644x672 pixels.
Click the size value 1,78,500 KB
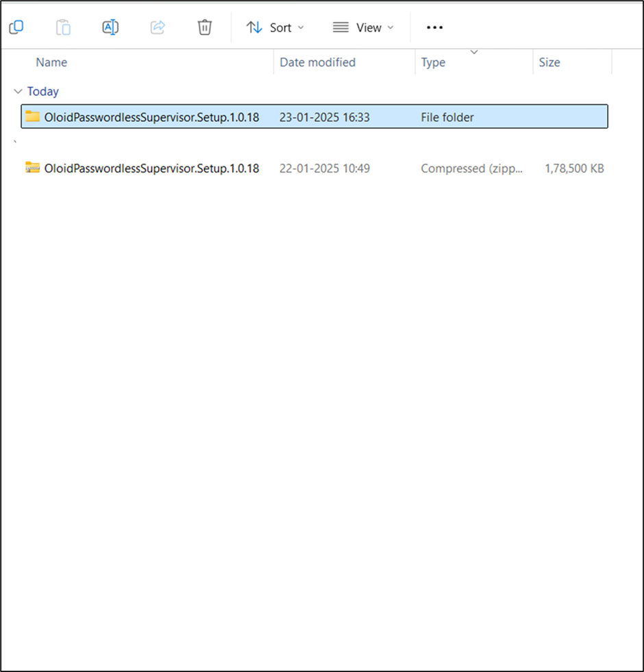[x=575, y=168]
